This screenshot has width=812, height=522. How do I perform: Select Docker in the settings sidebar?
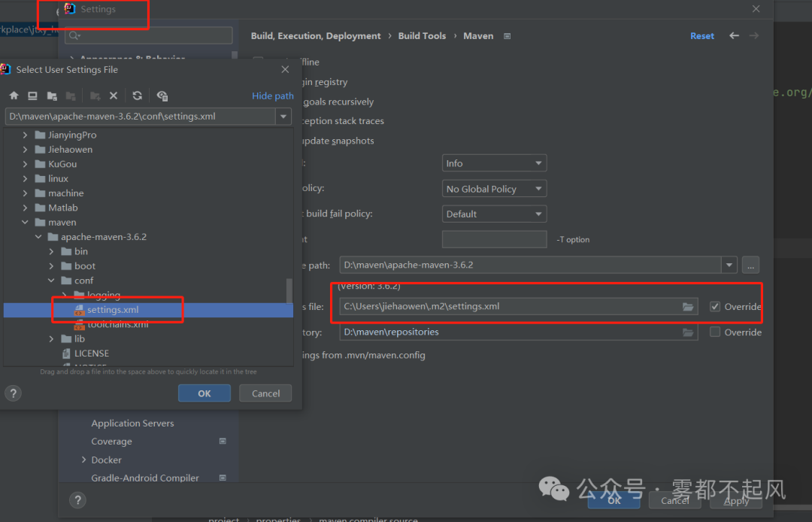pos(105,460)
